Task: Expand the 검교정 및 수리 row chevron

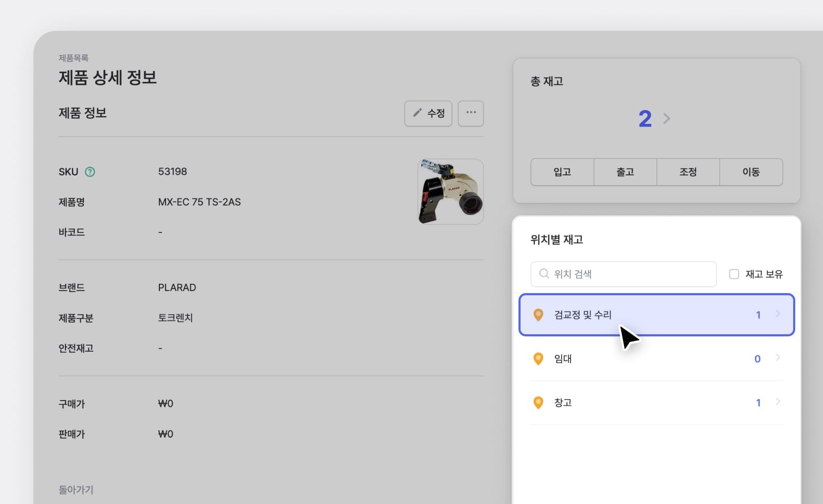Action: (778, 314)
